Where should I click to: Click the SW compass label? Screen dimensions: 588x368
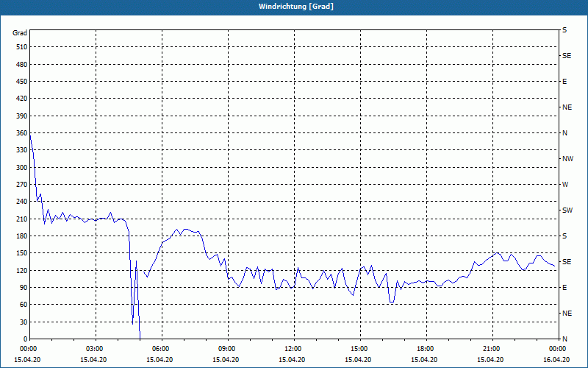tap(567, 210)
